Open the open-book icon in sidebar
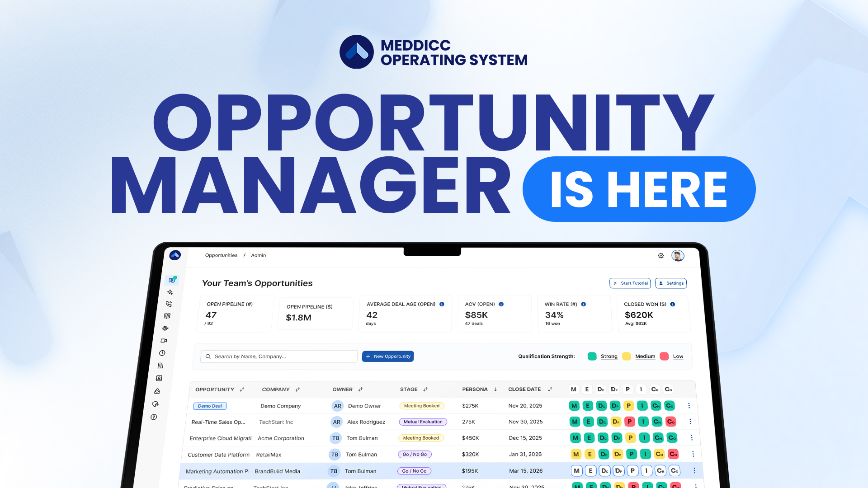The image size is (868, 488). (x=167, y=316)
